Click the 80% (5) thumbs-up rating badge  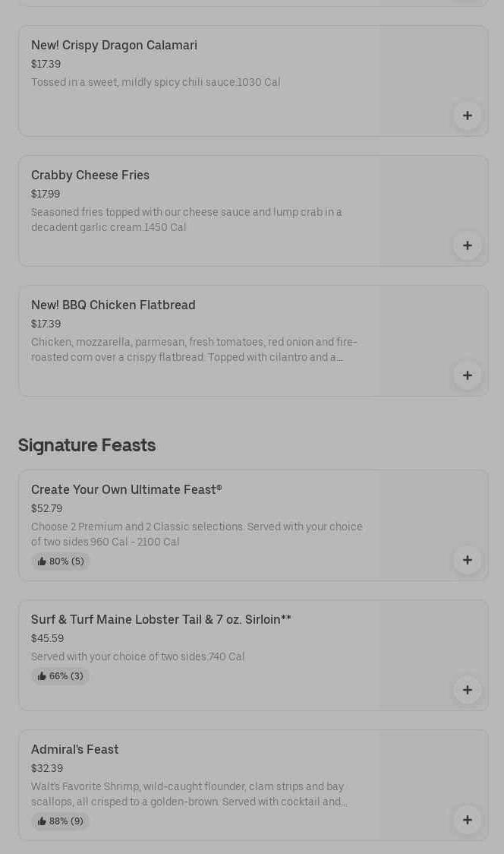(61, 561)
